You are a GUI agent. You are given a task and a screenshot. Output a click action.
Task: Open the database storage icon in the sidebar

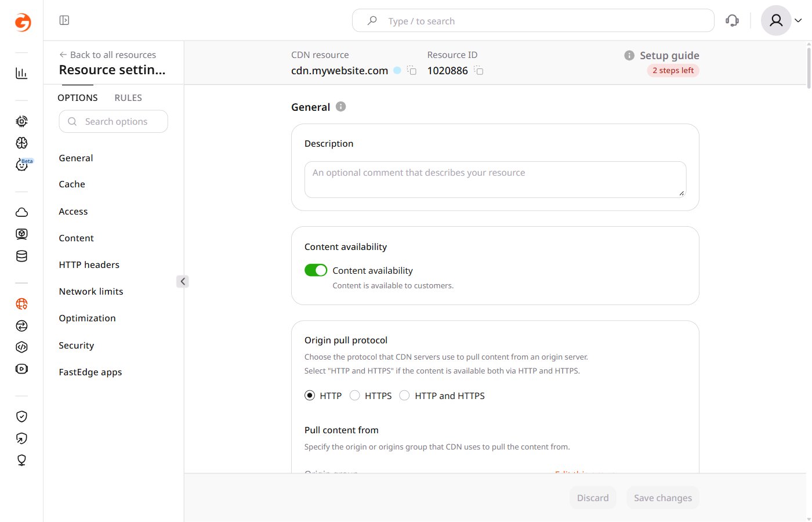(21, 256)
